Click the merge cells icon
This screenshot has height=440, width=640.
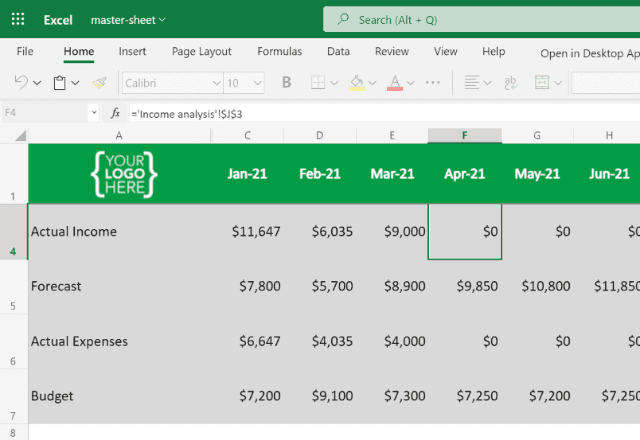click(542, 82)
